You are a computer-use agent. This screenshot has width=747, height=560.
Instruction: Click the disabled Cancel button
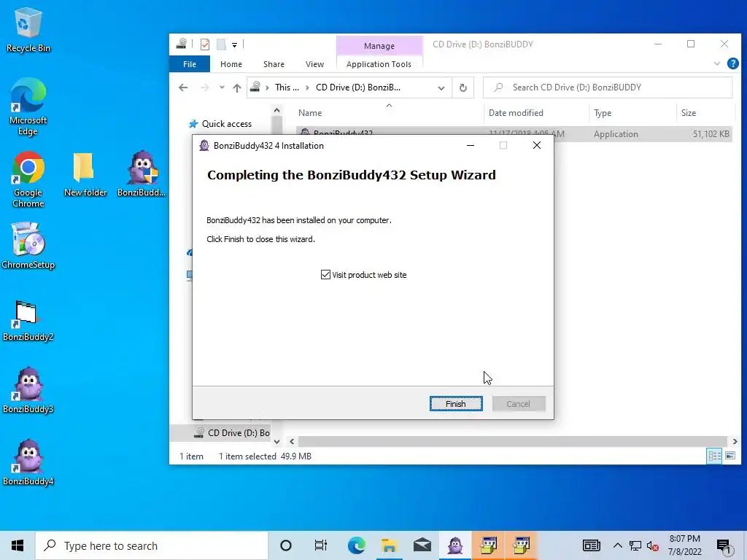click(519, 403)
